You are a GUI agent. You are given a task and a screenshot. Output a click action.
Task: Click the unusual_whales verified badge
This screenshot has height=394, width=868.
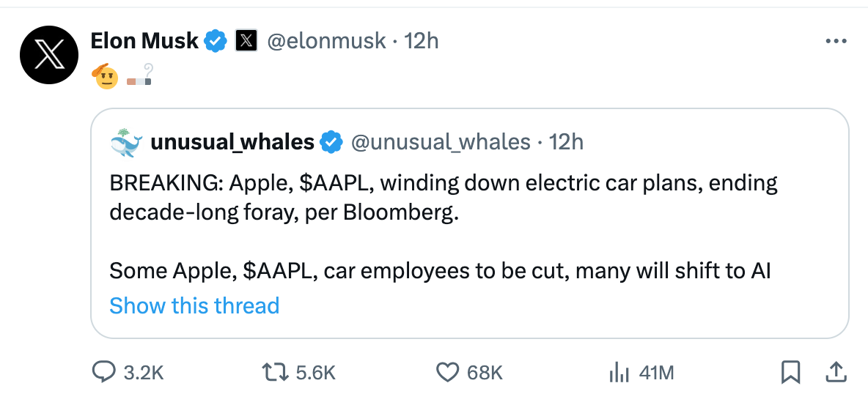click(x=333, y=141)
